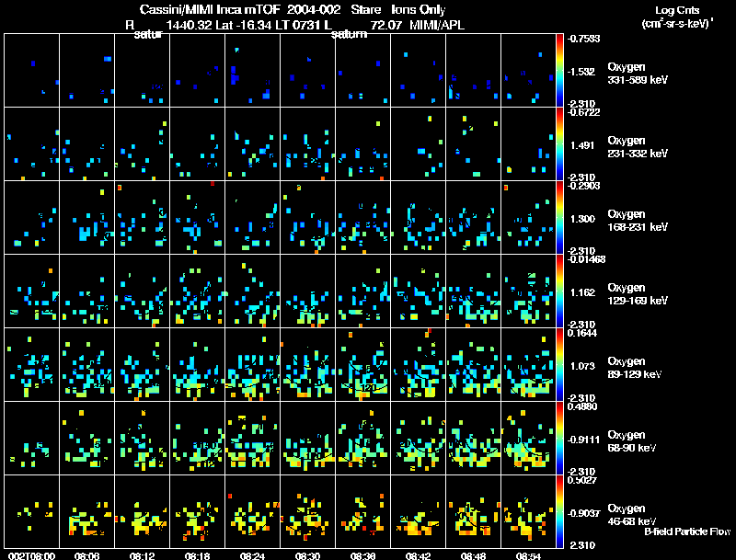The height and width of the screenshot is (560, 736).
Task: Open the 08:42 panel in the Oxygen 231-332 keV row
Action: click(418, 143)
